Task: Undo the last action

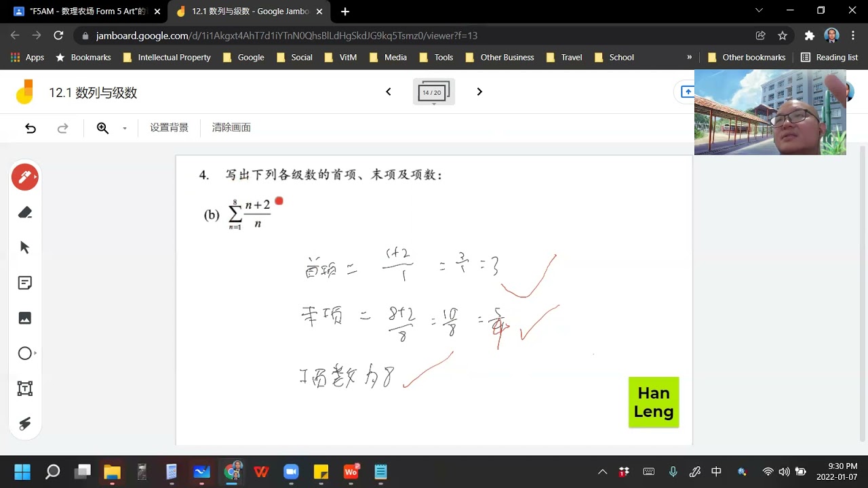Action: click(x=31, y=128)
